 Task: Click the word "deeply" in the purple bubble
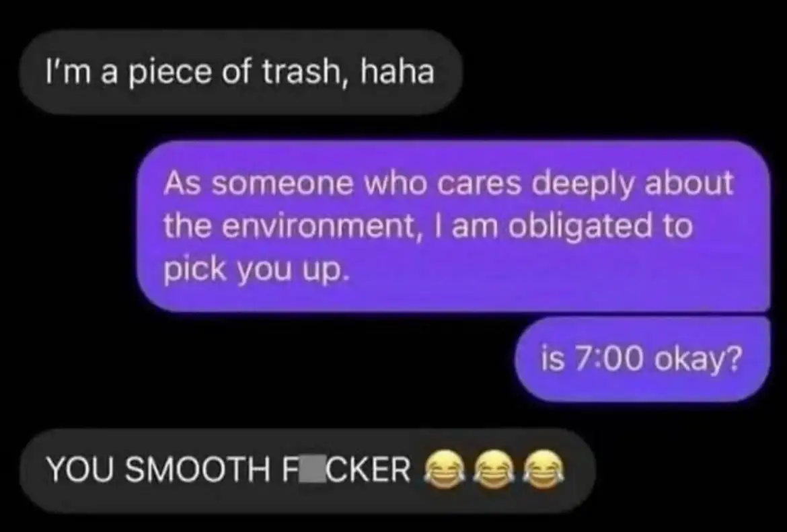[x=580, y=185]
